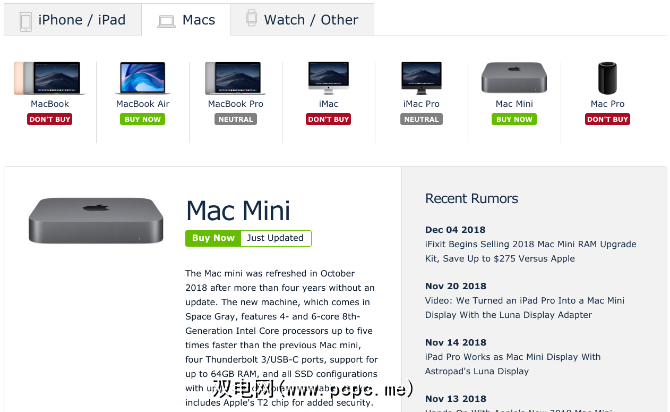Click the Nov 20 2018 date
This screenshot has width=670, height=412.
(x=455, y=286)
